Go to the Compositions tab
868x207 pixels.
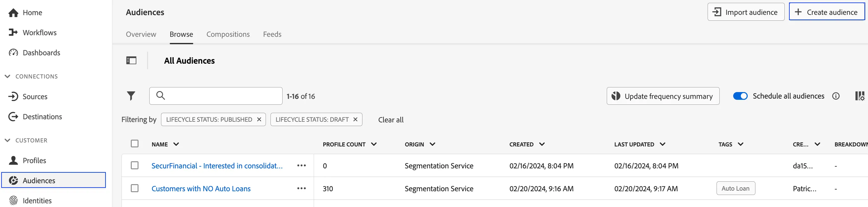228,34
